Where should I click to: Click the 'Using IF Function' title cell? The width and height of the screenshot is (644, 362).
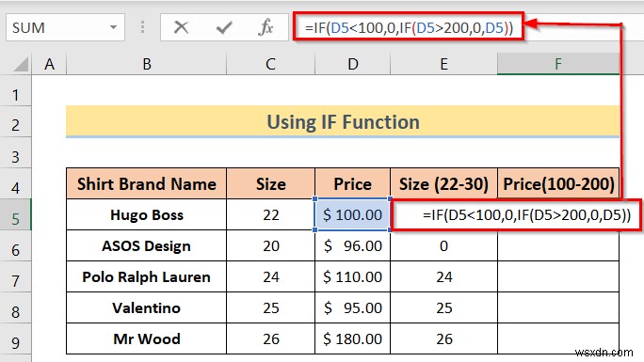343,121
